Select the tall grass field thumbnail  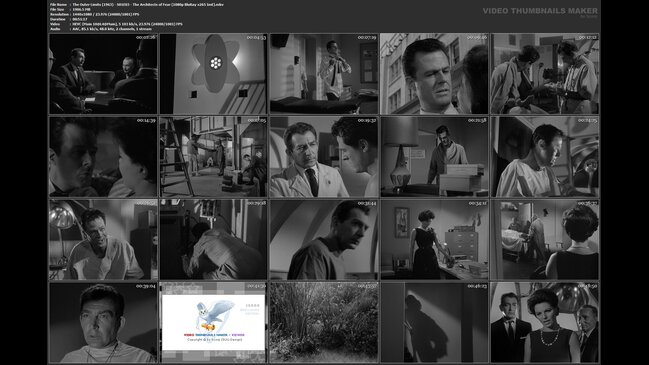(x=324, y=322)
